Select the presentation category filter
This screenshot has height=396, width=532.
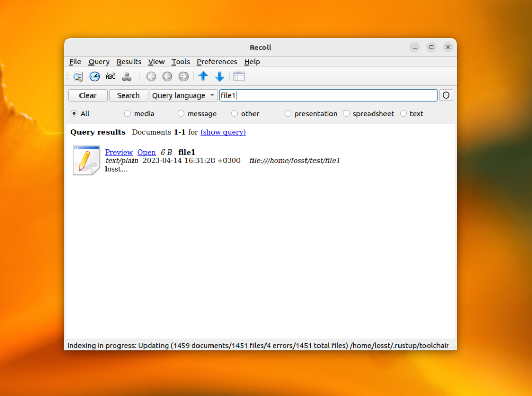(x=288, y=113)
